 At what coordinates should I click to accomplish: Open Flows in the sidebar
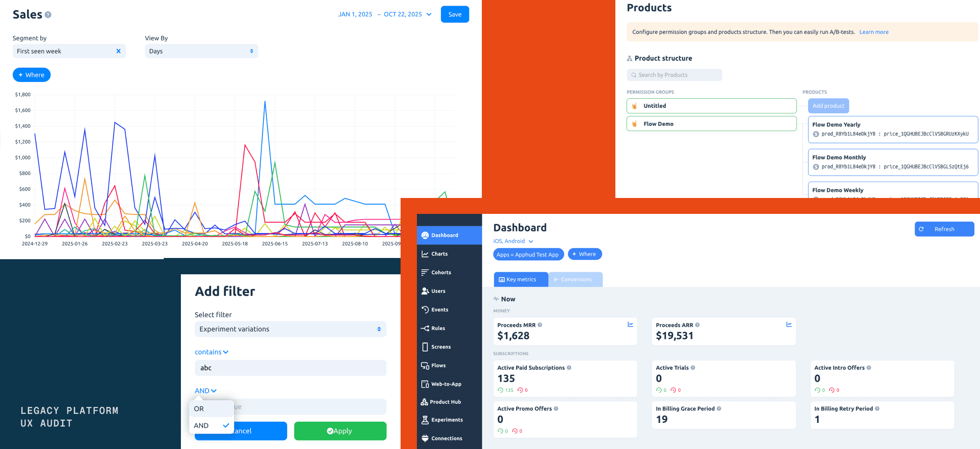point(449,365)
